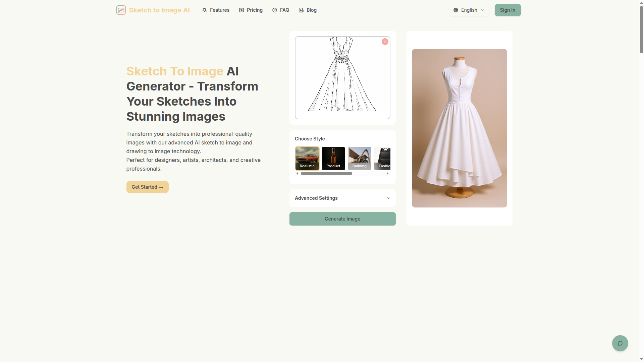This screenshot has height=362, width=644.
Task: Click the Get Started button
Action: (147, 187)
